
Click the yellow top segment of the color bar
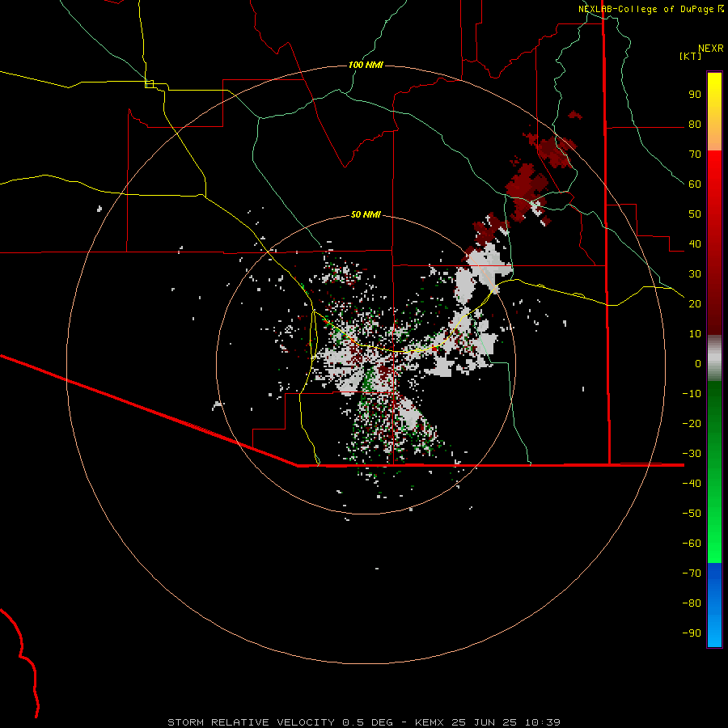(714, 112)
